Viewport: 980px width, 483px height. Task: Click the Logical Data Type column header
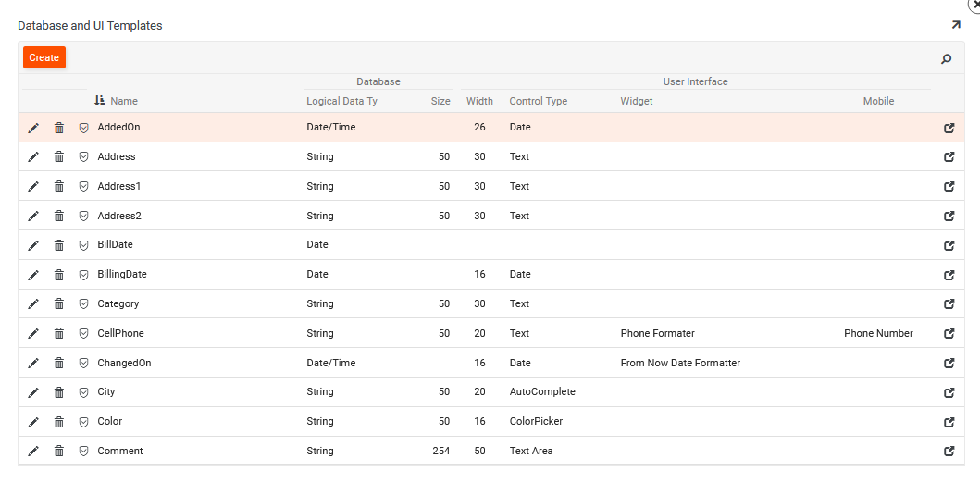pos(341,101)
